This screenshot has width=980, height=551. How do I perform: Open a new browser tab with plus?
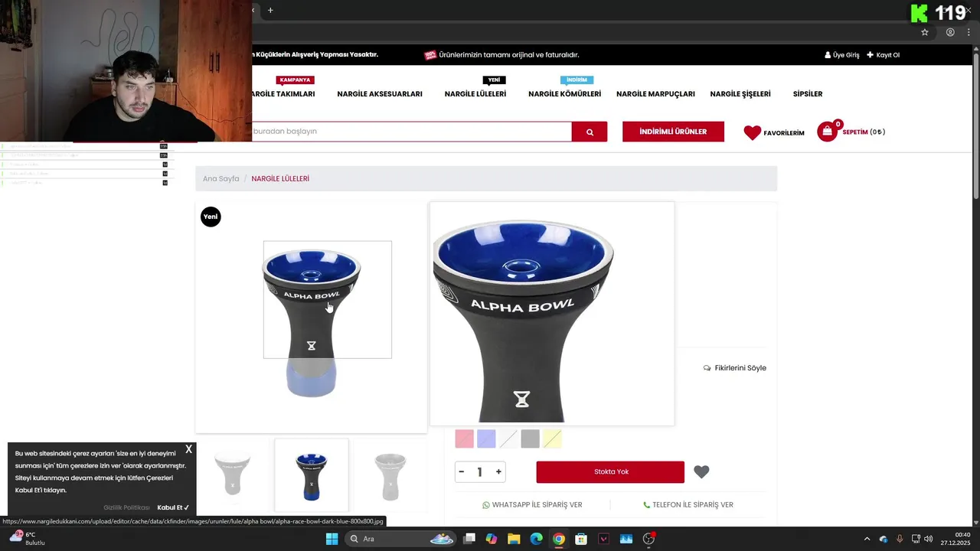pos(270,10)
